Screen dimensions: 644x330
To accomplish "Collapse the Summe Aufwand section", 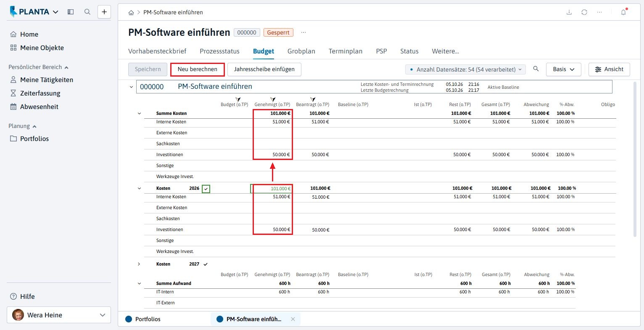I will click(x=139, y=284).
